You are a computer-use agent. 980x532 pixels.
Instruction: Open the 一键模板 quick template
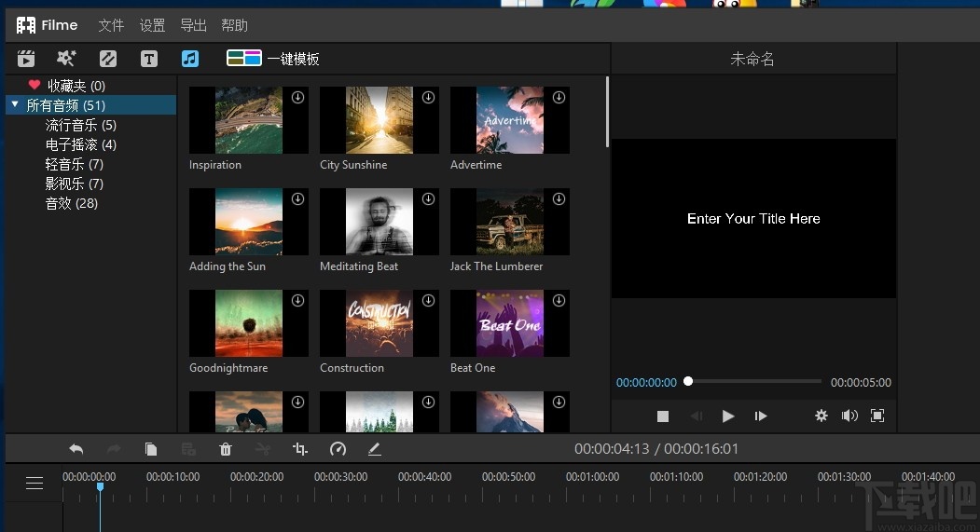coord(272,59)
